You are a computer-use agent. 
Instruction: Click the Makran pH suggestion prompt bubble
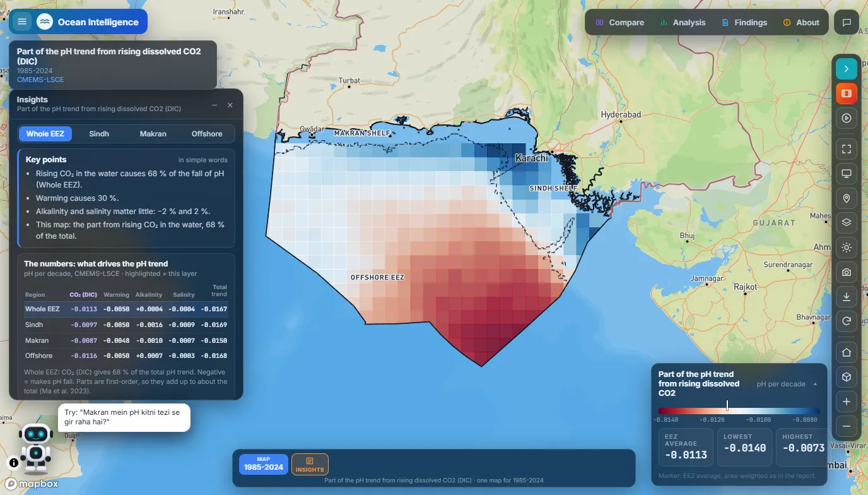point(124,417)
